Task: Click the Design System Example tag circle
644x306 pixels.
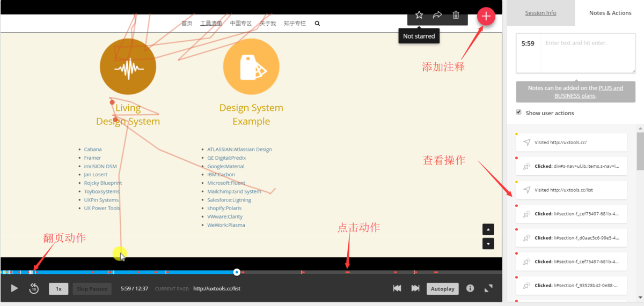Action: coord(251,66)
